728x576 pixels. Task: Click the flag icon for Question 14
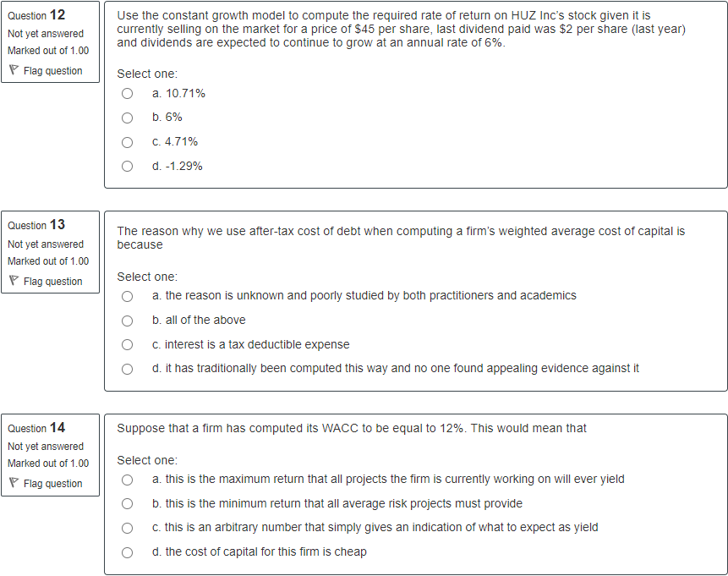14,483
